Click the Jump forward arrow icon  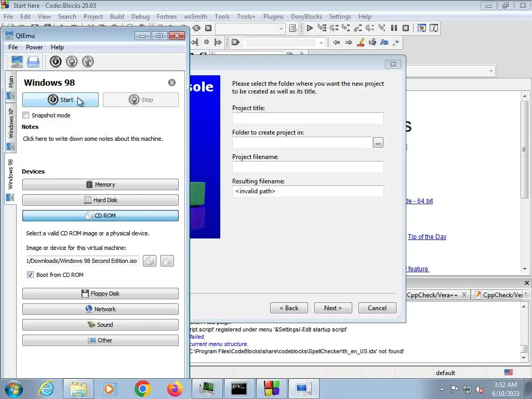pos(349,43)
